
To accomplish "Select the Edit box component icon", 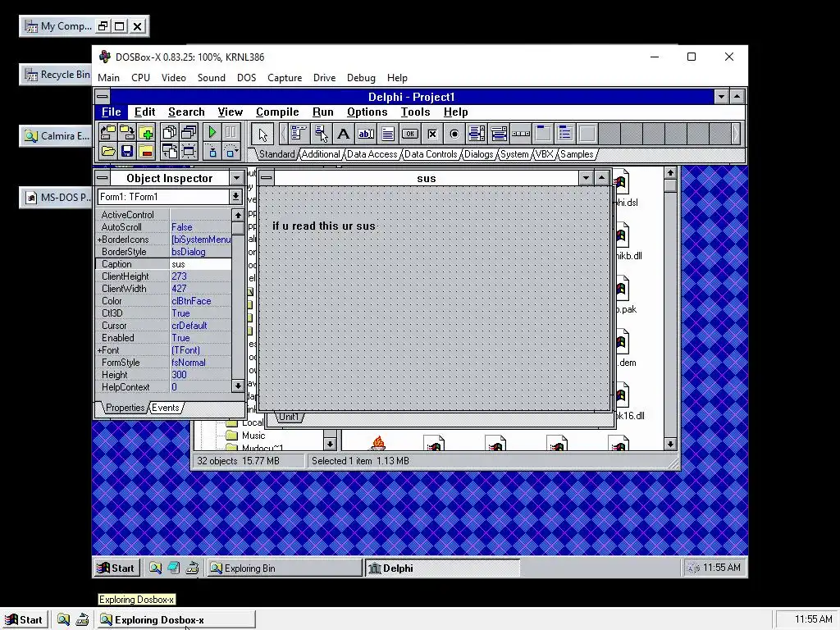I will (365, 134).
